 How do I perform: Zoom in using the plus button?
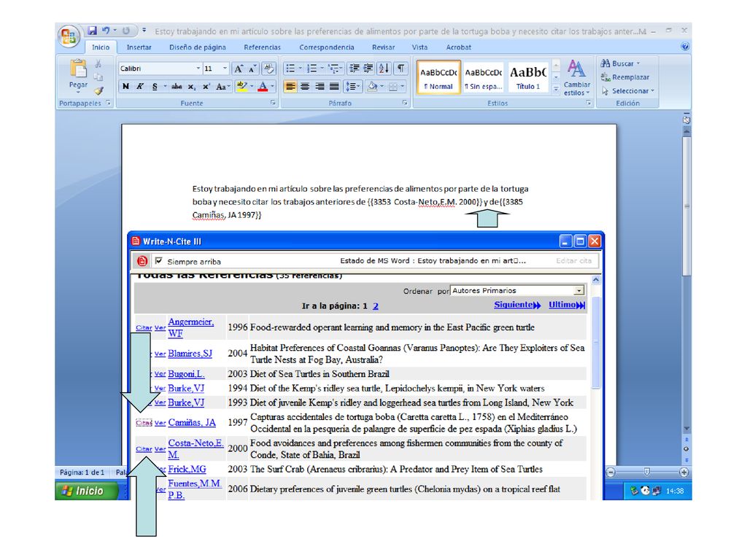pyautogui.click(x=684, y=472)
